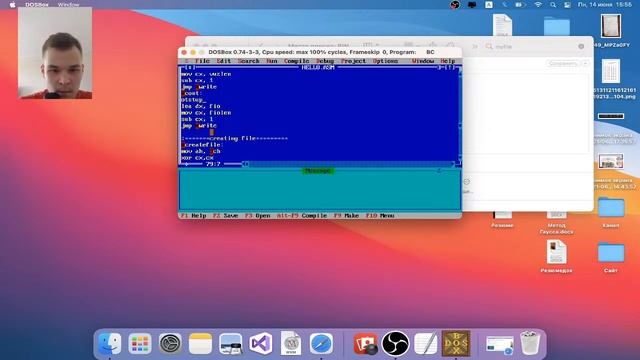The width and height of the screenshot is (640, 360).
Task: Open Safari from the Dock
Action: (321, 344)
